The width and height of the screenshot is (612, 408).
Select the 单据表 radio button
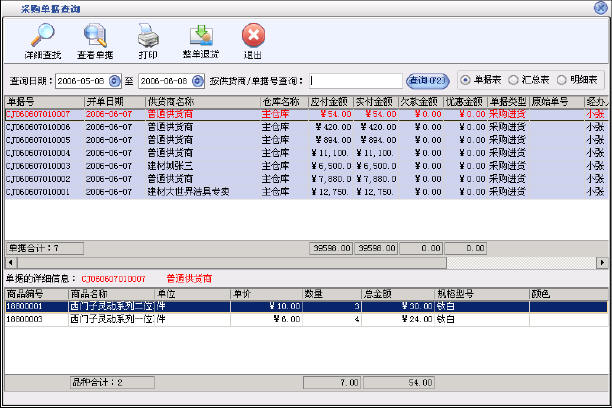tap(468, 79)
